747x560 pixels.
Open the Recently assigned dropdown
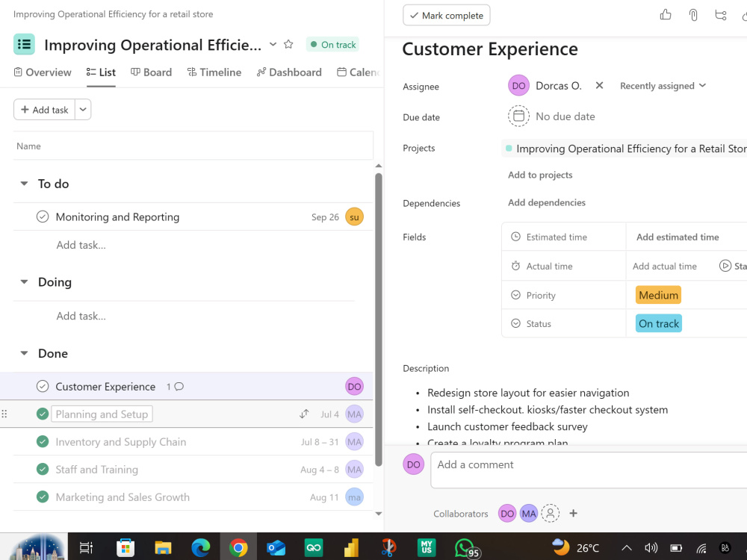click(x=663, y=86)
